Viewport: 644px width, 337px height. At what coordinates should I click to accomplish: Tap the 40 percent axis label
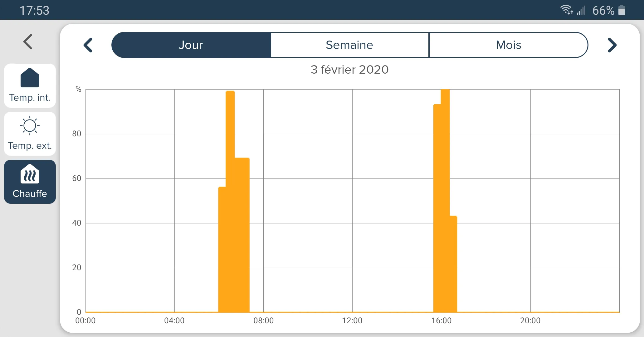pyautogui.click(x=77, y=223)
